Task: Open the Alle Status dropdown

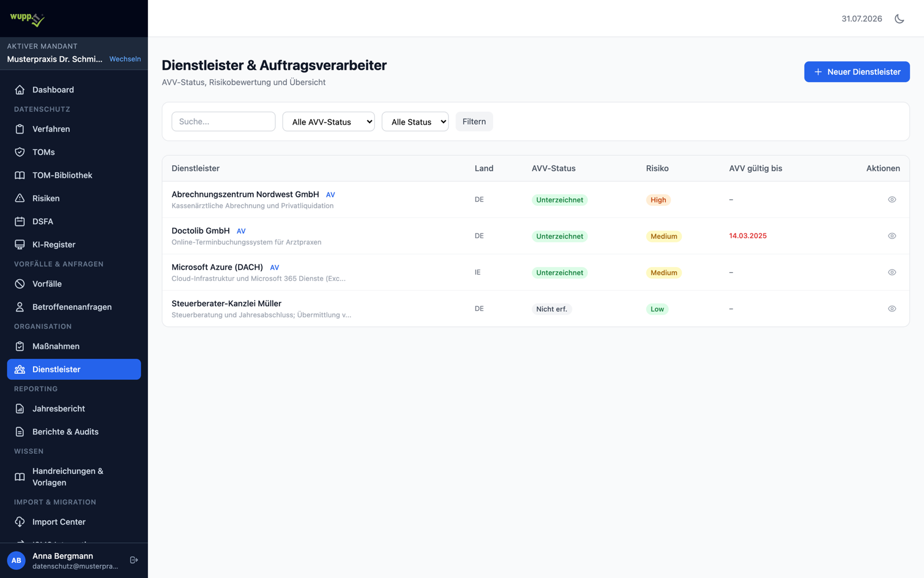Action: pos(415,121)
